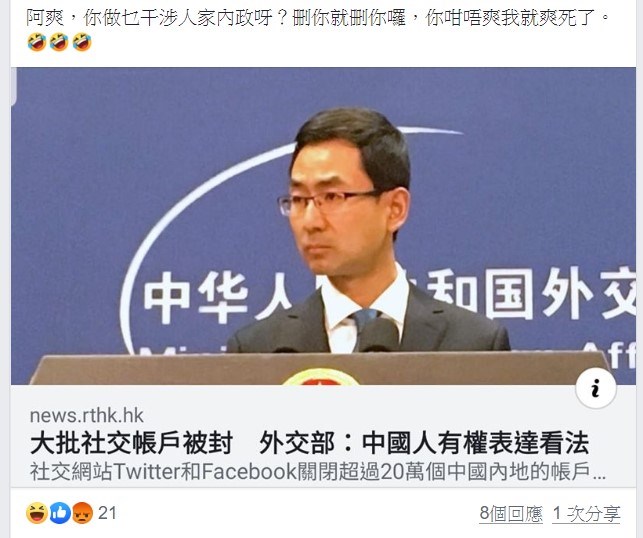Click the third laughing emoji in post text
The image size is (643, 538).
82,43
